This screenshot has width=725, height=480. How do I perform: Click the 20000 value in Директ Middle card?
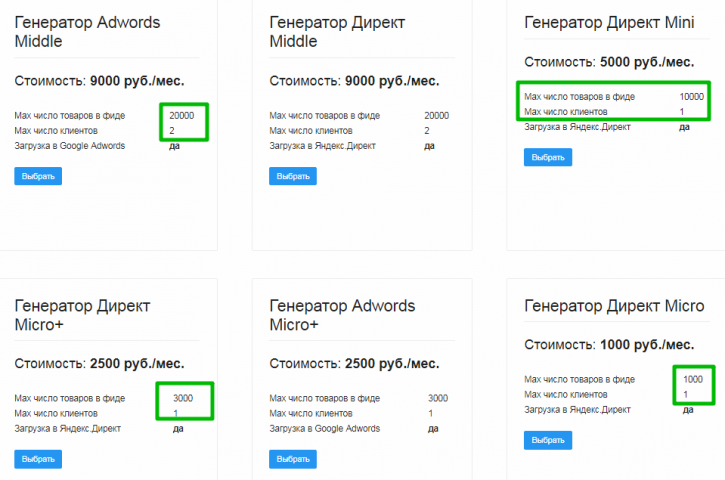pos(436,116)
